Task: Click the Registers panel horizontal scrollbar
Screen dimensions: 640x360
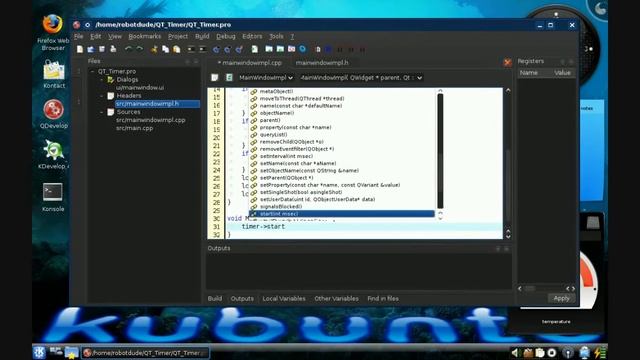Action: pos(546,288)
